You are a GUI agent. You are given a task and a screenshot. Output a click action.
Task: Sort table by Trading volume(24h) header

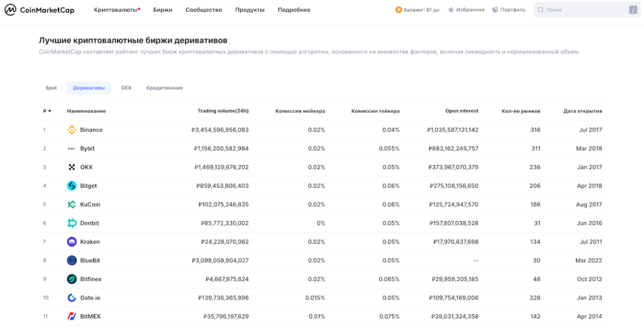[x=223, y=111]
